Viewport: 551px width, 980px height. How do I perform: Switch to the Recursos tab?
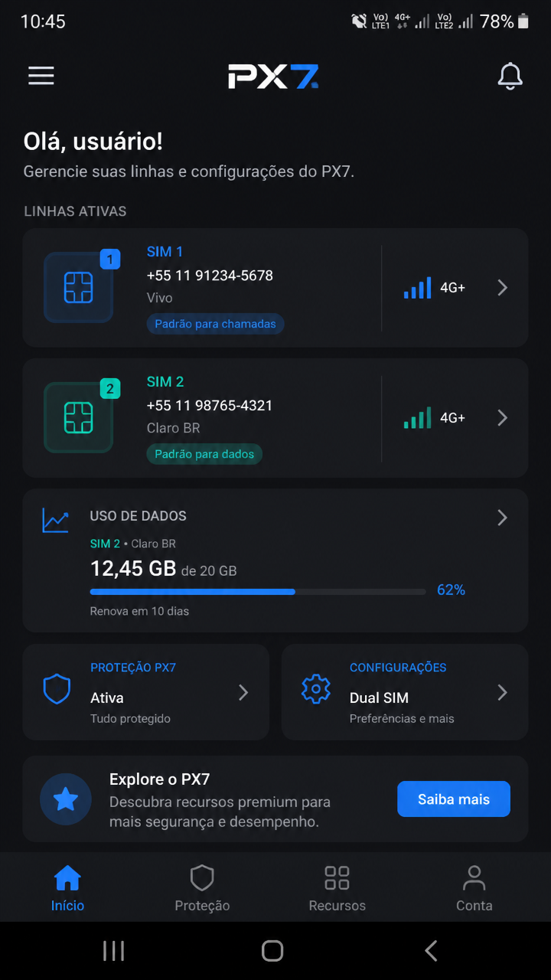coord(337,889)
